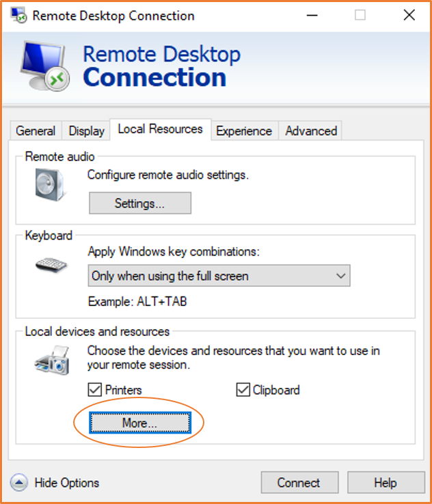
Task: Click More to choose additional devices
Action: point(139,423)
